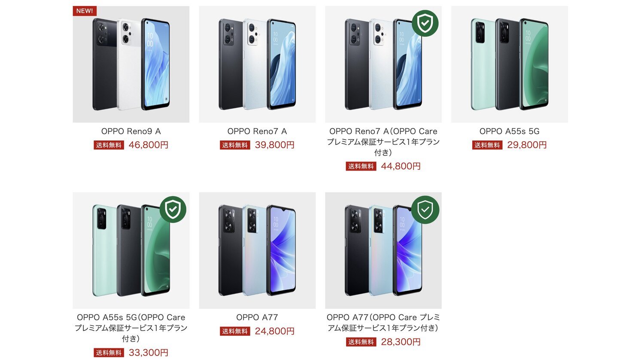Viewport: 644px width, 359px height.
Task: Click the NEW! badge on Reno9 A
Action: pos(85,11)
